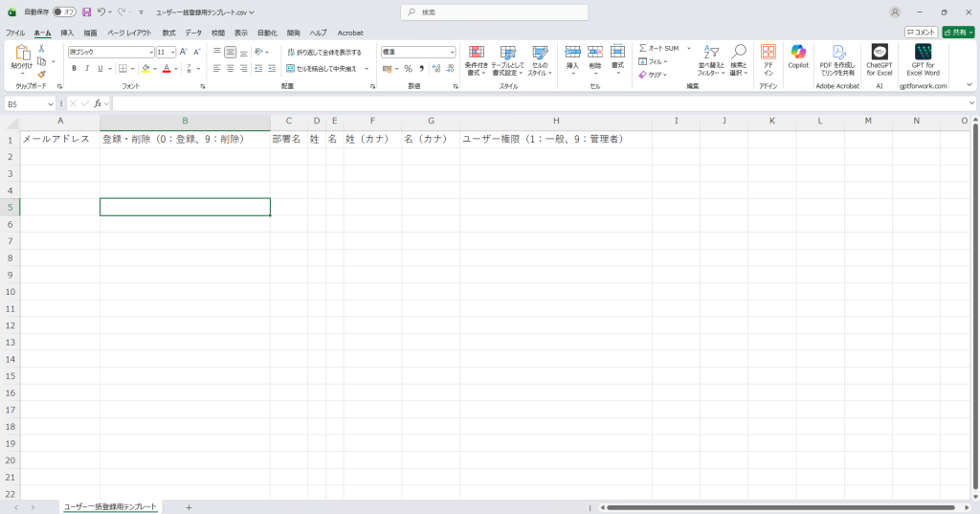This screenshot has width=980, height=514.
Task: Expand the number format combo box
Action: [x=453, y=53]
